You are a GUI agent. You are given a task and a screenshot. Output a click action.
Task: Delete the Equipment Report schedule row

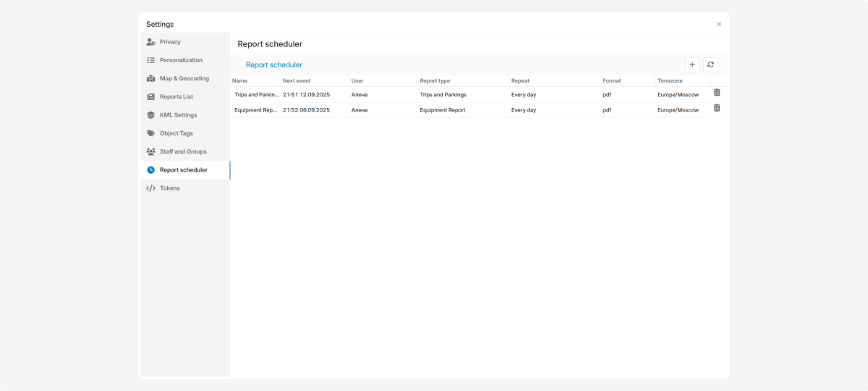[x=717, y=108]
